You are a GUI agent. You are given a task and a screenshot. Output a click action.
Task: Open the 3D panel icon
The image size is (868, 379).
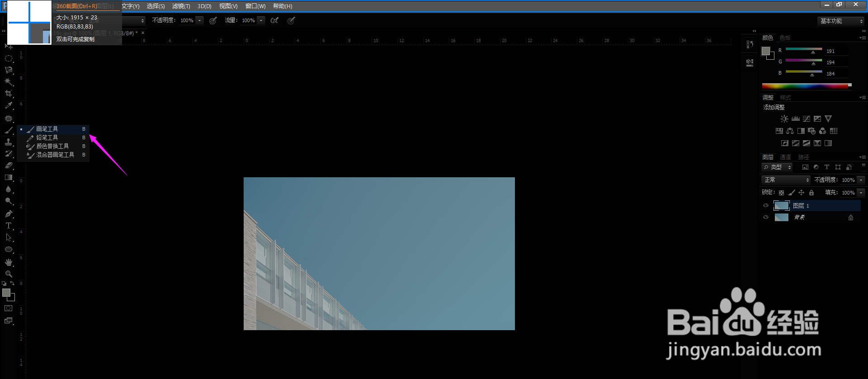pos(750,63)
